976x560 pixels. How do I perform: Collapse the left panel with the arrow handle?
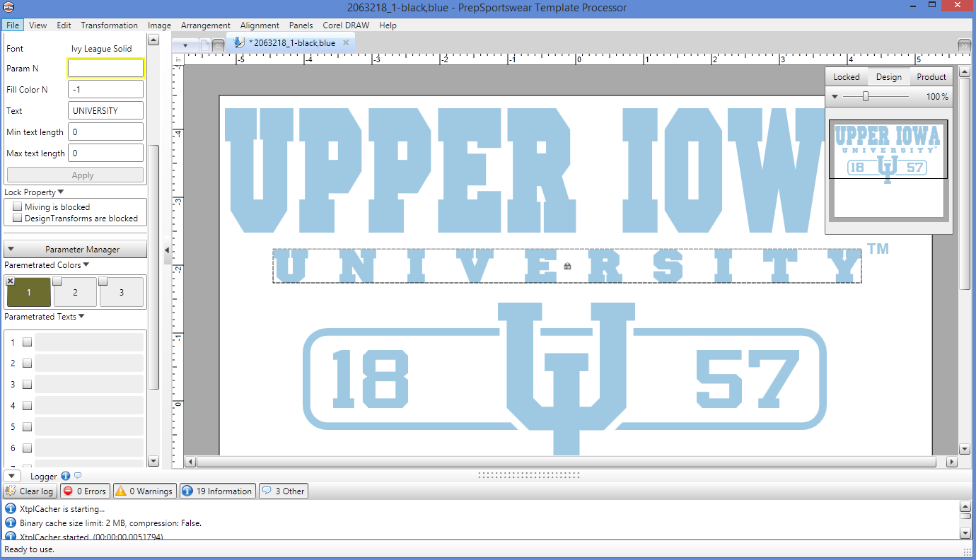point(167,250)
